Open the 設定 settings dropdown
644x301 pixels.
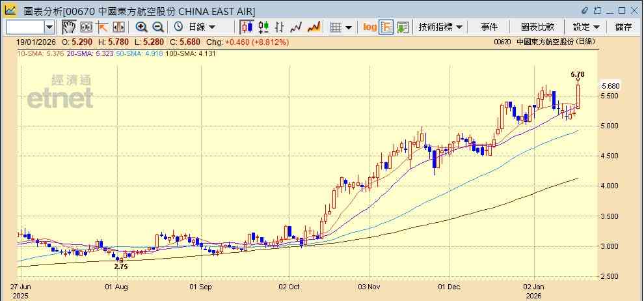coord(586,27)
